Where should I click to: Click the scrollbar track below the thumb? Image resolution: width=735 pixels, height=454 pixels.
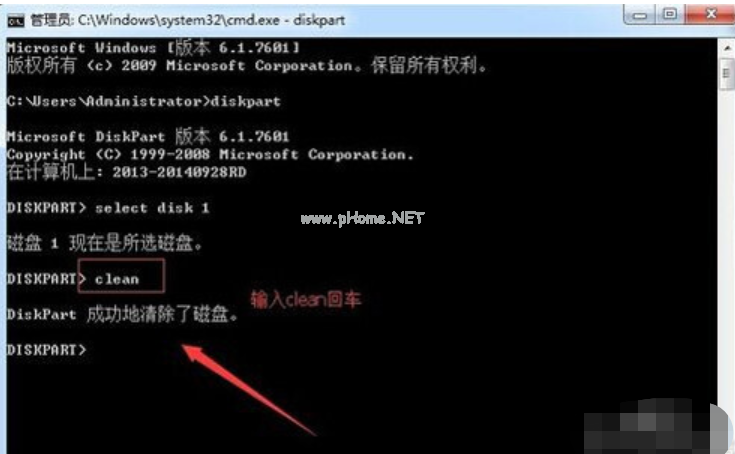[x=727, y=244]
